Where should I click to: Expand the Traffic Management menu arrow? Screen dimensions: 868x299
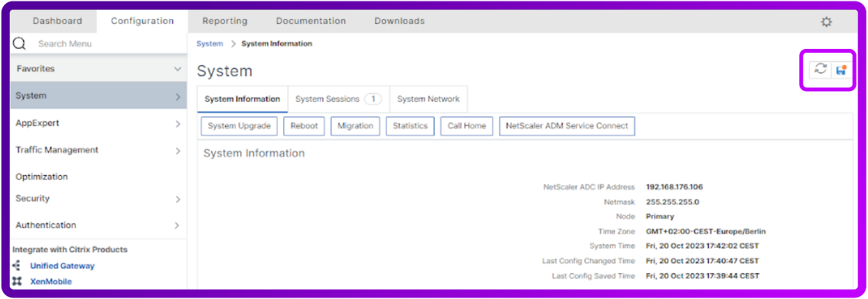(178, 151)
